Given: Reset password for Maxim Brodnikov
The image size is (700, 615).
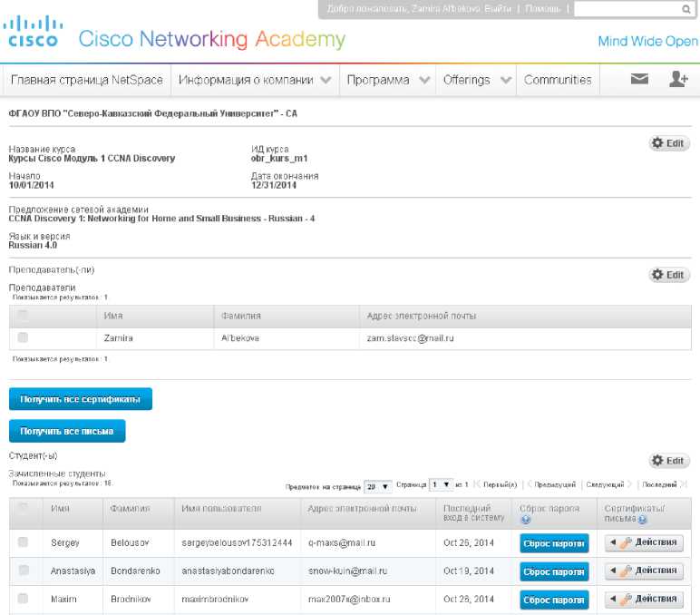Looking at the screenshot, I should pos(554,600).
